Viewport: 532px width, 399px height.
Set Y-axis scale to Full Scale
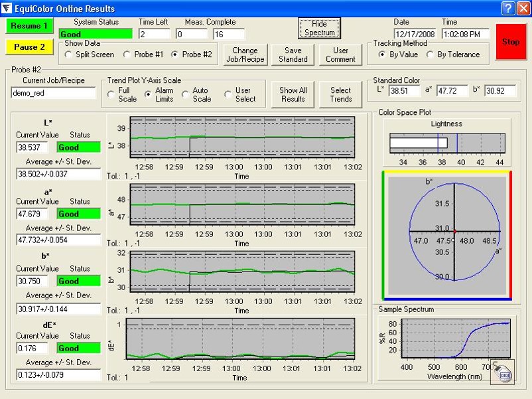[111, 94]
